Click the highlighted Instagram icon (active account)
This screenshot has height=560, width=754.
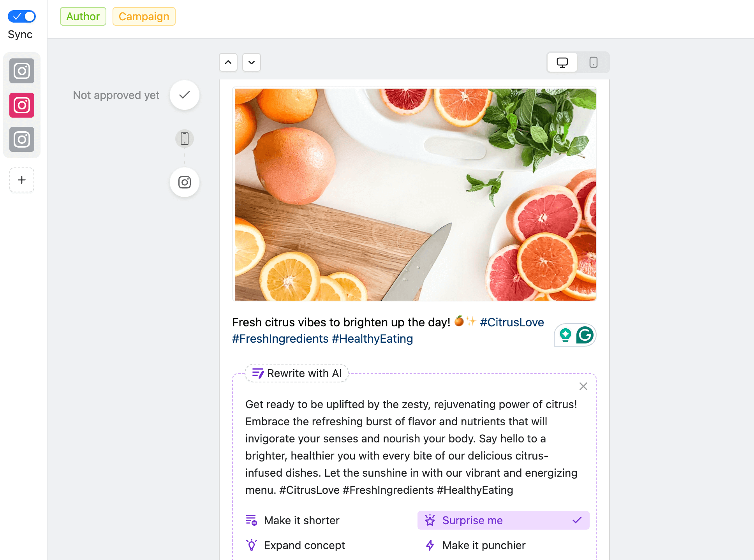(22, 105)
